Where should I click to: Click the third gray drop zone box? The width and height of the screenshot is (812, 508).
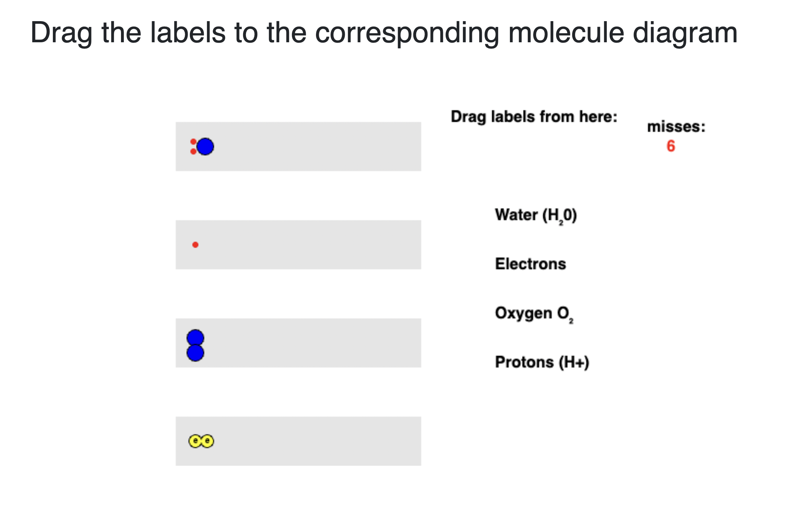click(298, 343)
